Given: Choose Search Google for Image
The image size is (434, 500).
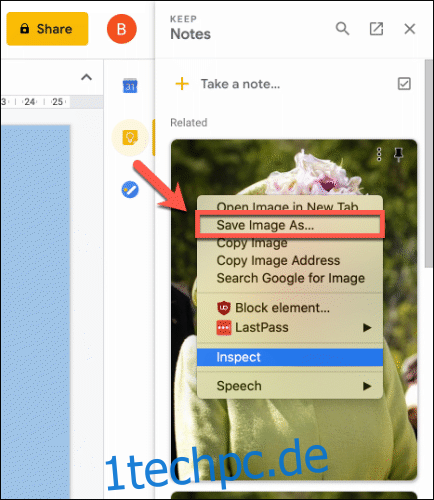Looking at the screenshot, I should [290, 278].
